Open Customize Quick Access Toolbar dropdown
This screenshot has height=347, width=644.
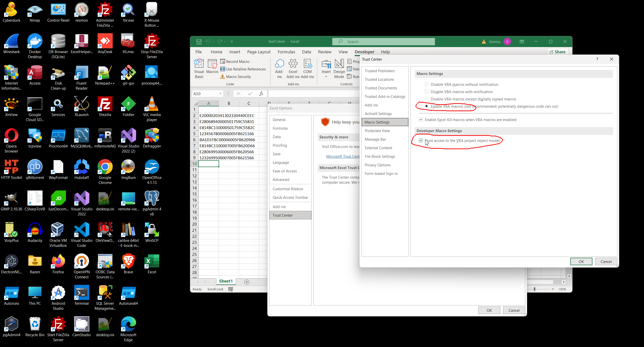click(x=232, y=42)
